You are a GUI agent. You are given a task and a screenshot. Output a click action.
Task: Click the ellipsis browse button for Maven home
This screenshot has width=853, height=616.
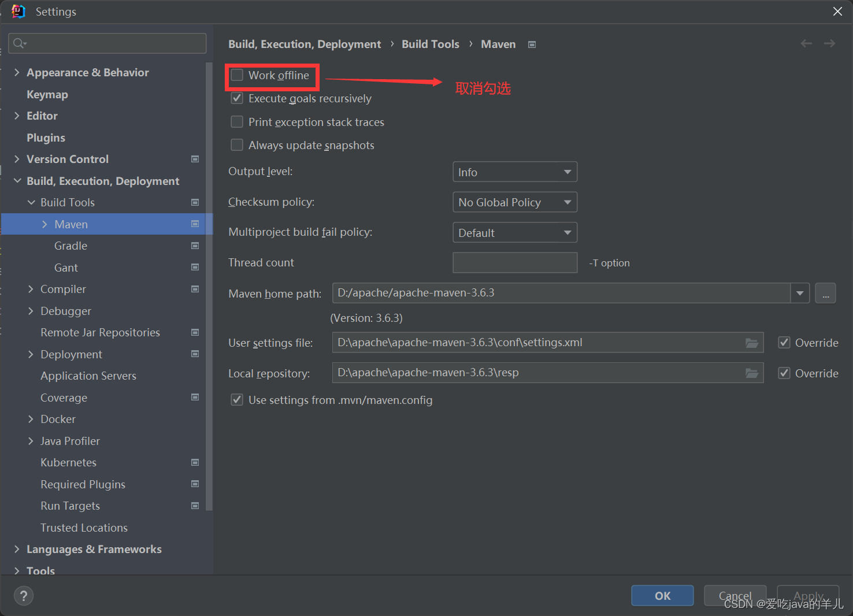pyautogui.click(x=826, y=293)
